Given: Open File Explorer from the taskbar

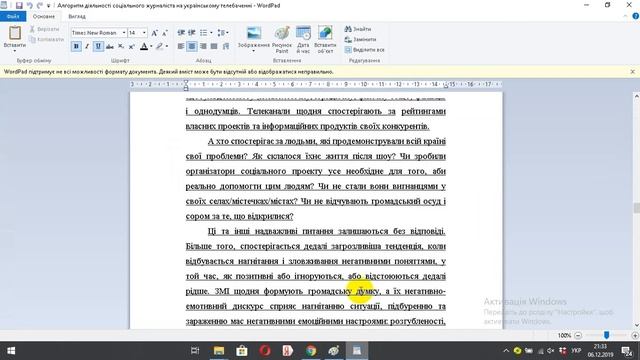Looking at the screenshot, I should pos(219,351).
